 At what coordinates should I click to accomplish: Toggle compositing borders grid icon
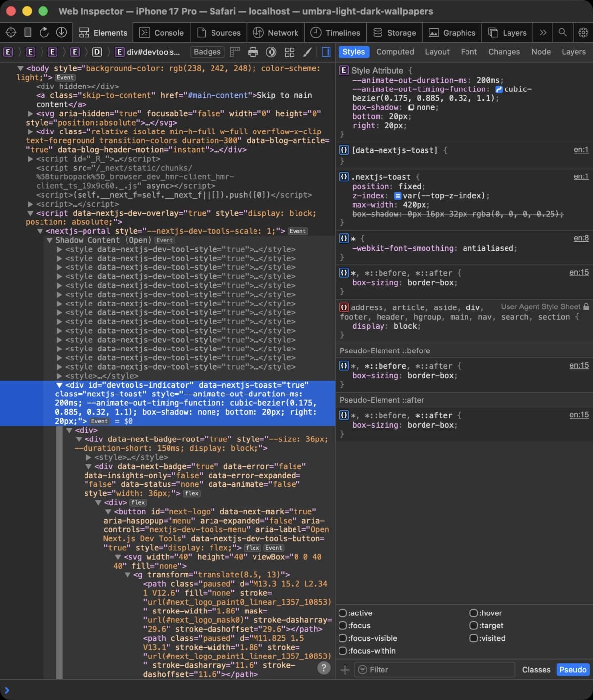pos(290,52)
